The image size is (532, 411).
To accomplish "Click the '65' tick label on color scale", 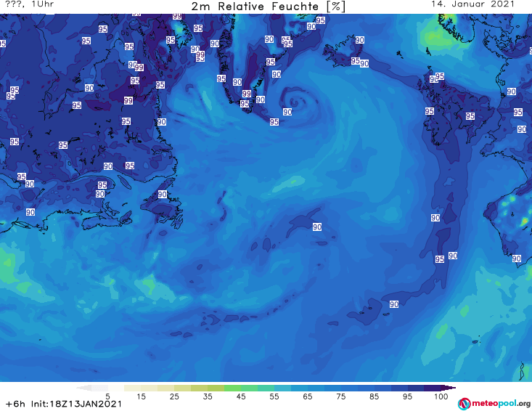I will (308, 396).
